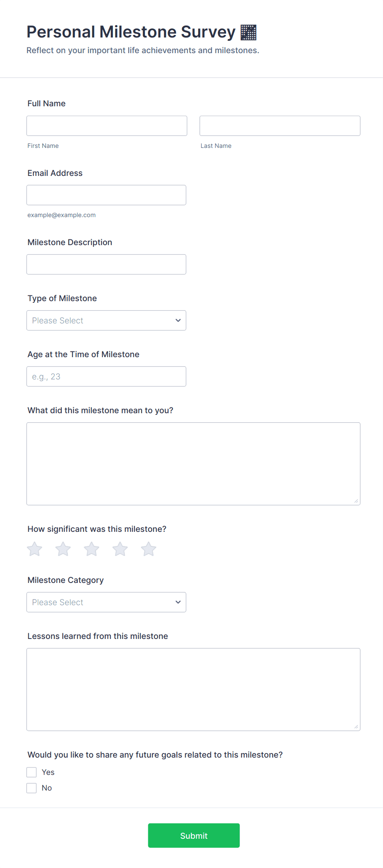Rate milestone significance two stars
The image size is (383, 868).
(x=63, y=549)
